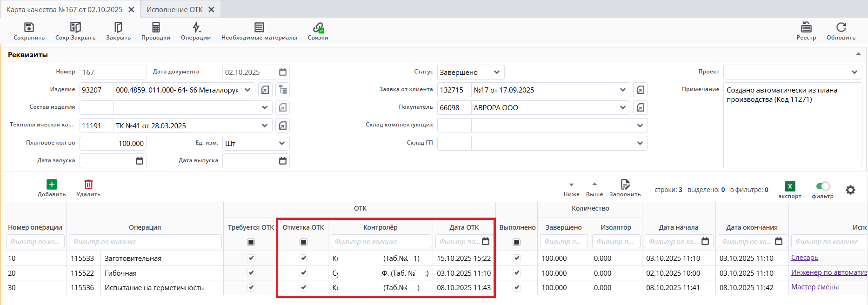Open the Операции toolbar icon
The image size is (868, 305).
coord(196,27)
